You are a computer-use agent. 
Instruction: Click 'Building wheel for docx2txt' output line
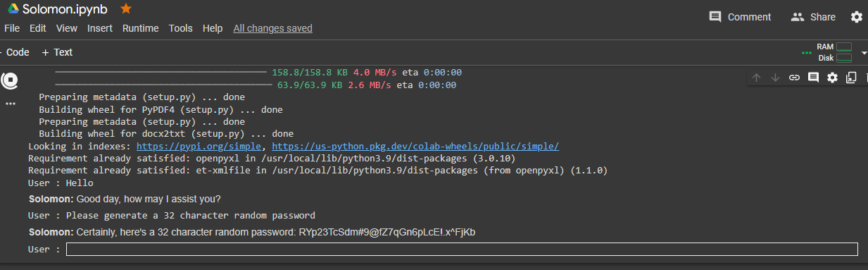(x=166, y=133)
